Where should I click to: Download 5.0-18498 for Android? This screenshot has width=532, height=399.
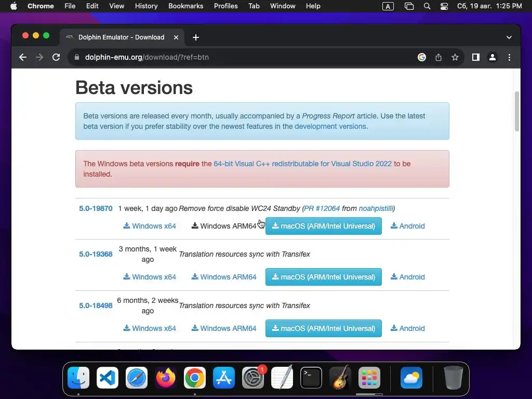coord(407,328)
